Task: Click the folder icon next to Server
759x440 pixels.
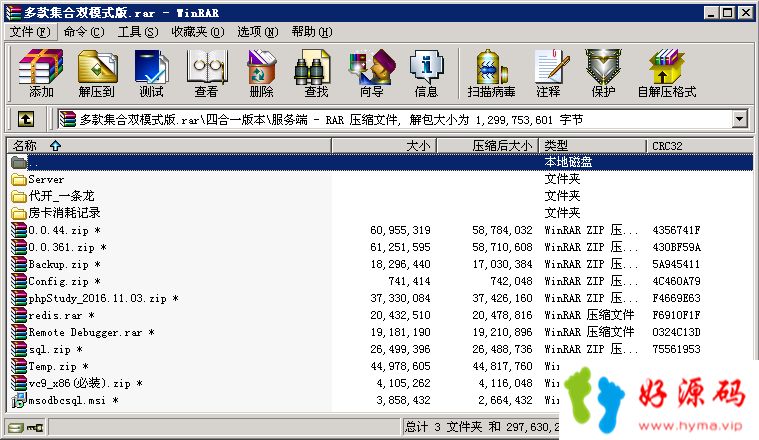Action: pyautogui.click(x=19, y=180)
